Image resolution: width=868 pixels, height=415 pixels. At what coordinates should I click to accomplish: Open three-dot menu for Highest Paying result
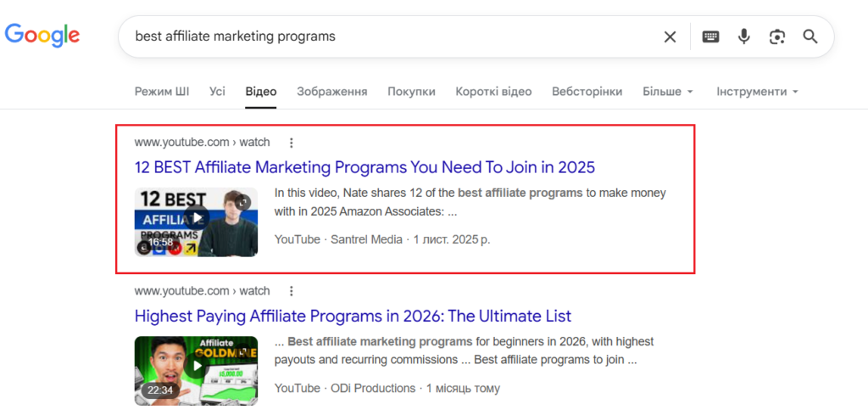point(292,291)
